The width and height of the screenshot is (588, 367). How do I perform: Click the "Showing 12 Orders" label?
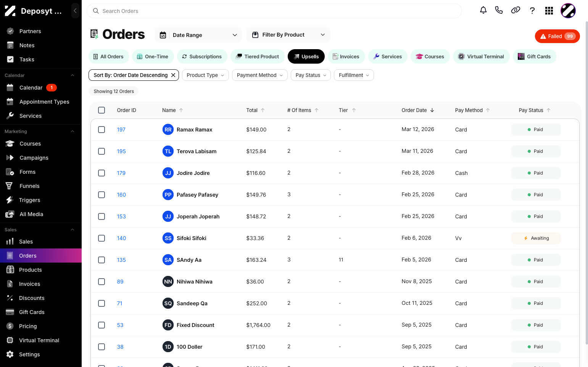click(x=114, y=91)
